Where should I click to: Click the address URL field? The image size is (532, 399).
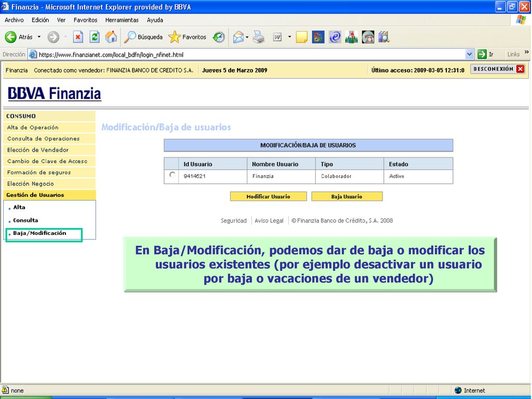(251, 54)
